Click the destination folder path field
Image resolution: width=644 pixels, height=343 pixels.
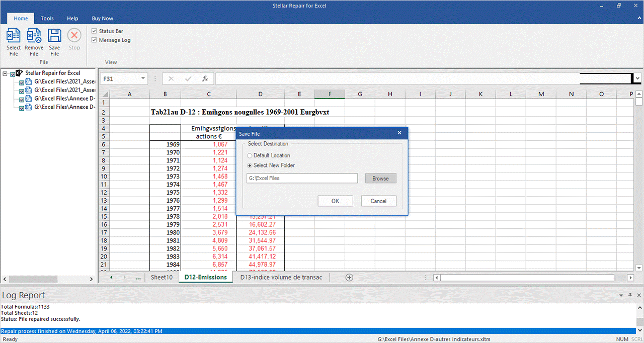tap(302, 179)
